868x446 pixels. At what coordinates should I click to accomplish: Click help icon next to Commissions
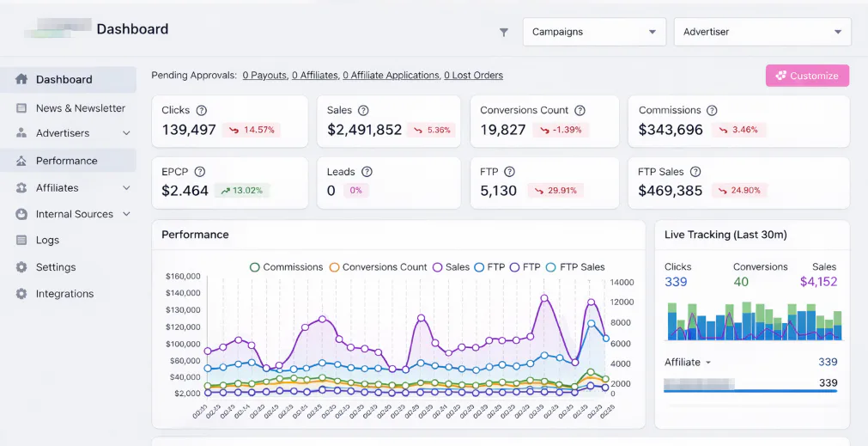(x=712, y=110)
